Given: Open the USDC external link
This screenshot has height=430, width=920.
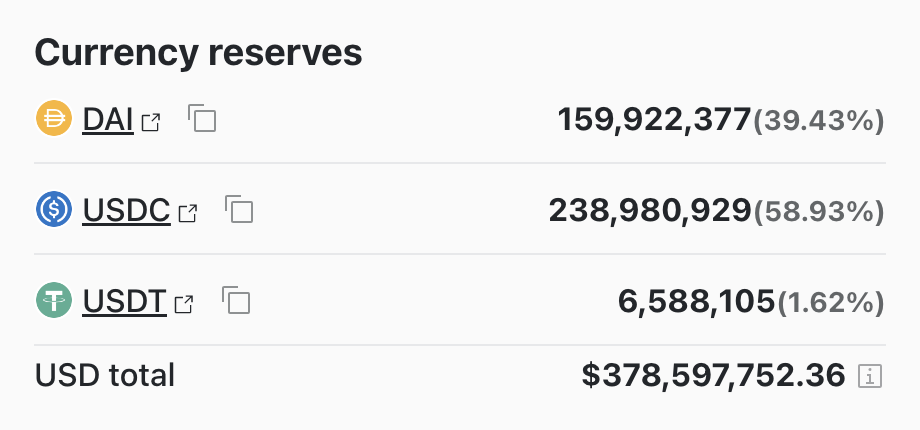Looking at the screenshot, I should tap(126, 211).
